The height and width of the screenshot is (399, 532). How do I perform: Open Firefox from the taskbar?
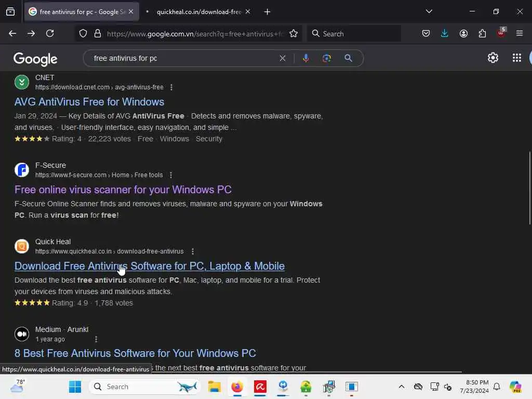(237, 387)
